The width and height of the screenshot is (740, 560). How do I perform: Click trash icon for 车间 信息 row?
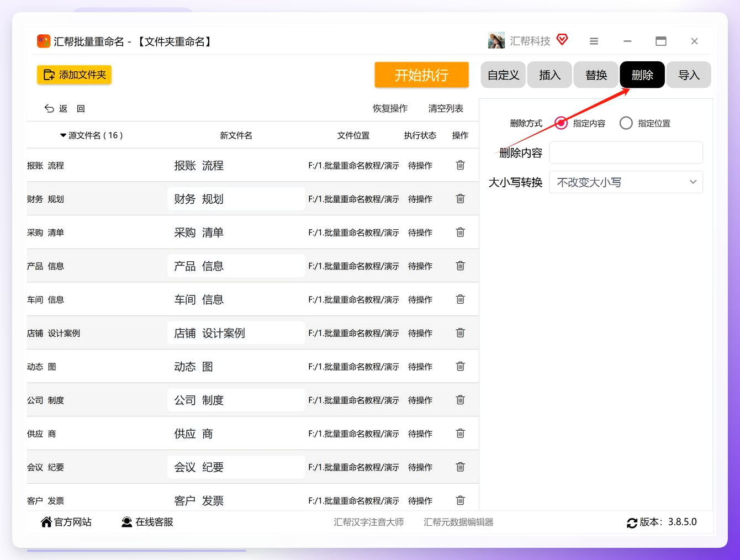coord(460,299)
